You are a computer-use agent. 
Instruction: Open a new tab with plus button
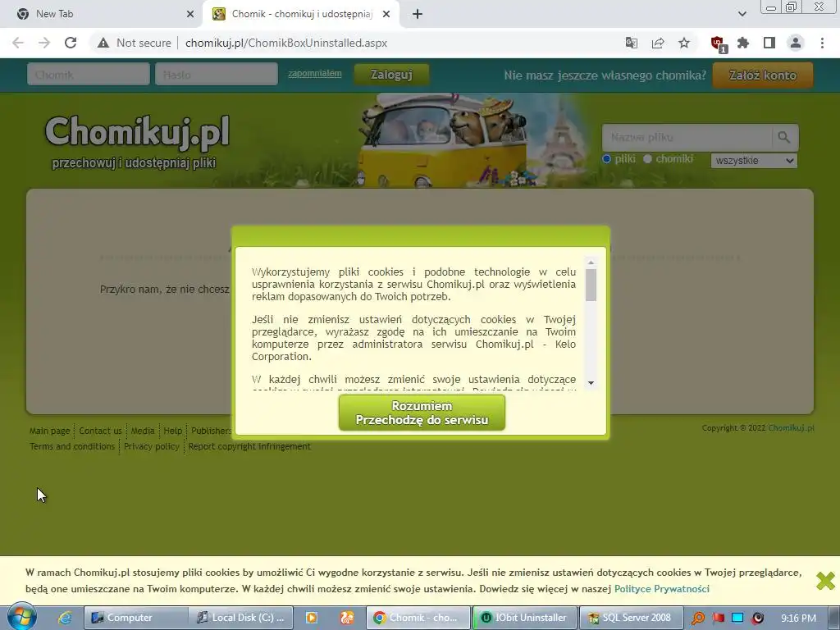click(x=418, y=14)
